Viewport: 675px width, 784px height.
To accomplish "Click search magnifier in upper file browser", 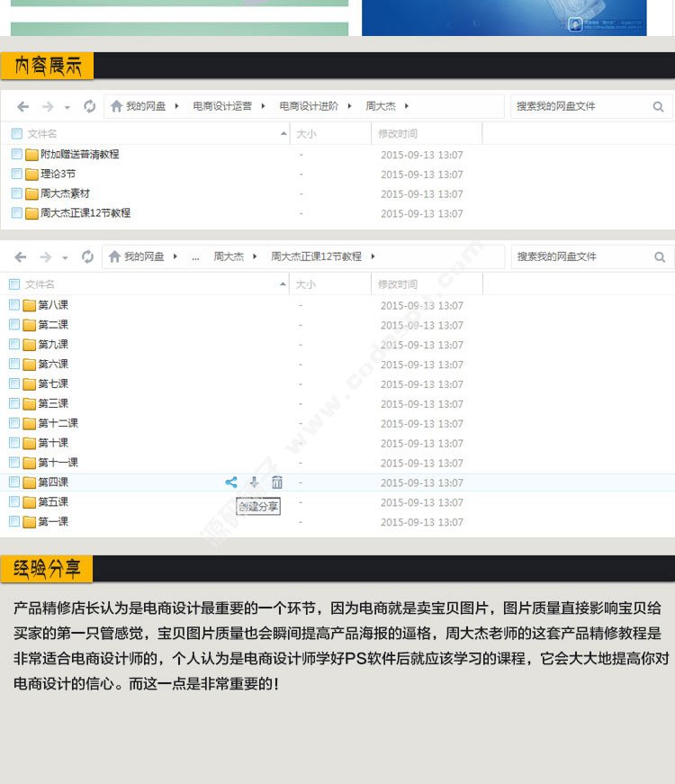I will (x=659, y=106).
